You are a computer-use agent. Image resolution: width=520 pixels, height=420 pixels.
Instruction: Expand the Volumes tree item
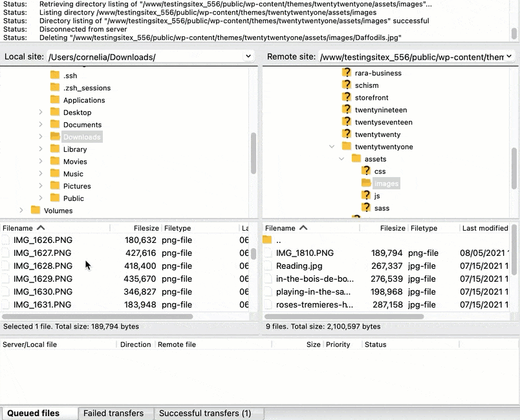click(21, 210)
